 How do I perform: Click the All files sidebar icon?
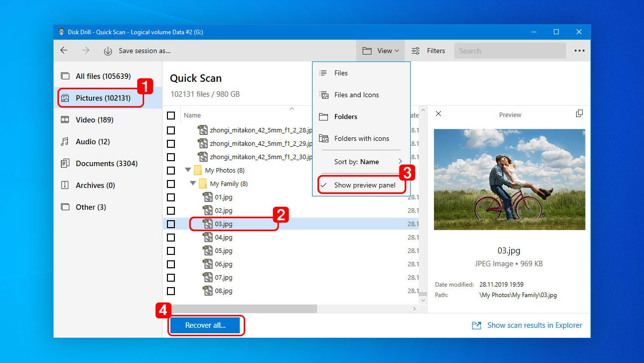point(65,76)
